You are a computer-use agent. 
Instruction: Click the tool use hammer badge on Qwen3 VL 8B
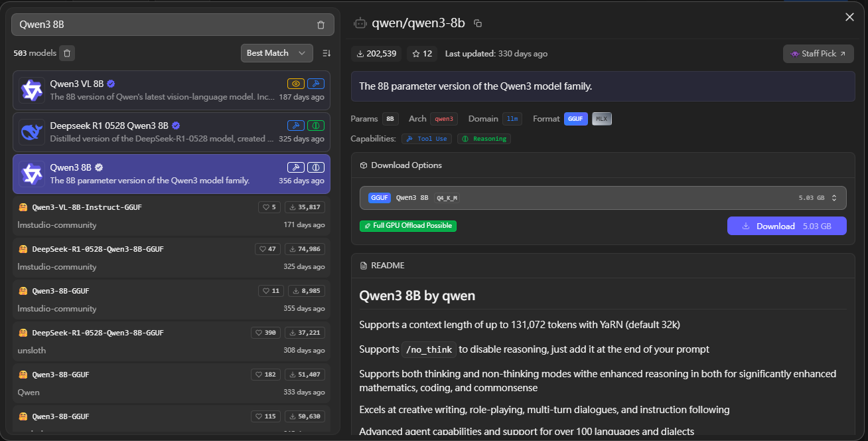click(x=316, y=84)
